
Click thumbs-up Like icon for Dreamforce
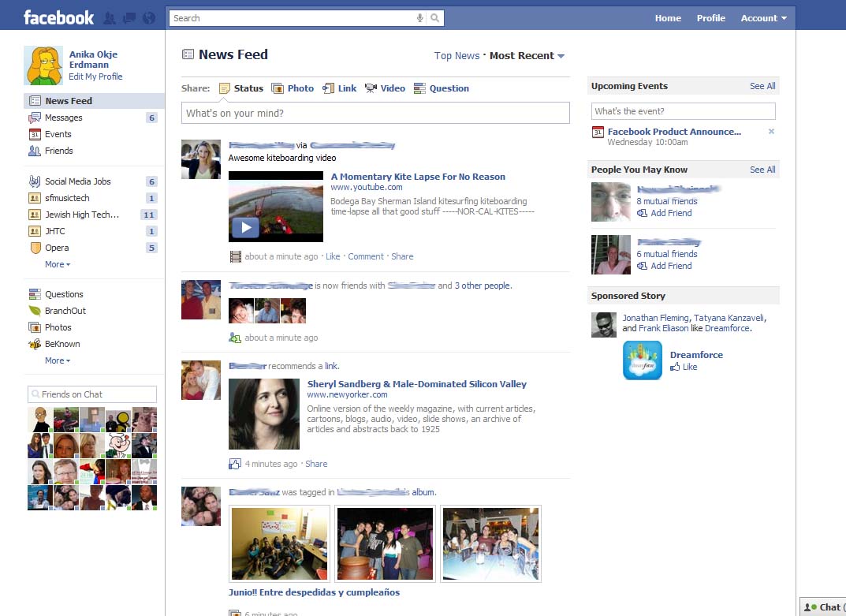tap(675, 367)
